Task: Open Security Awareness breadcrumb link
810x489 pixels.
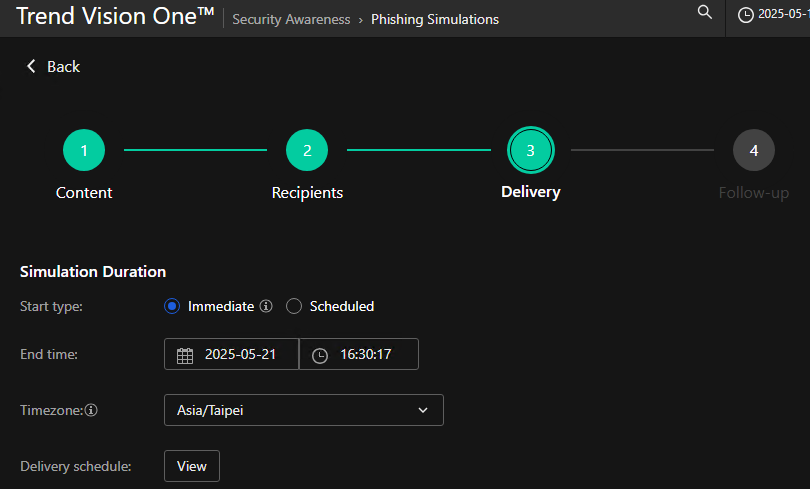Action: pyautogui.click(x=291, y=19)
